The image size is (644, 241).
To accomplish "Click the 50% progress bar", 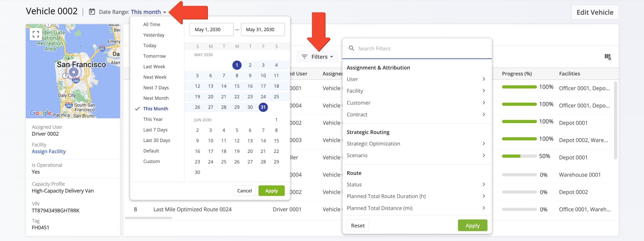I will 519,156.
